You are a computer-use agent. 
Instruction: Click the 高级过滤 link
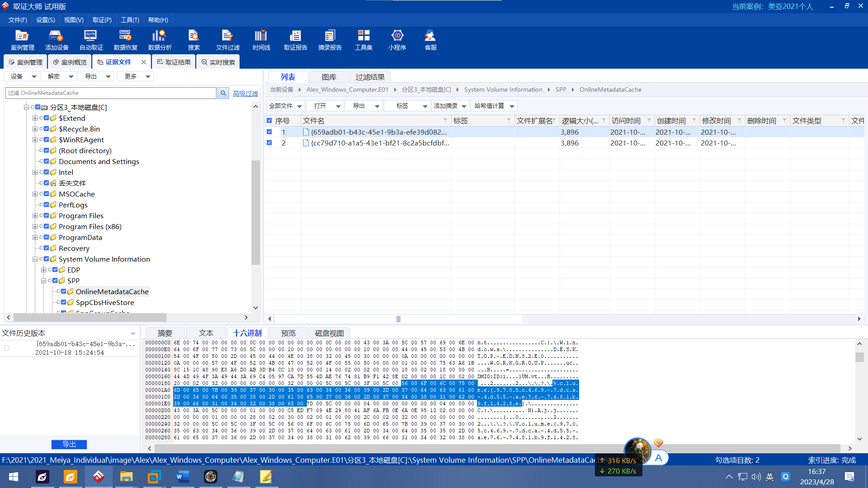245,93
